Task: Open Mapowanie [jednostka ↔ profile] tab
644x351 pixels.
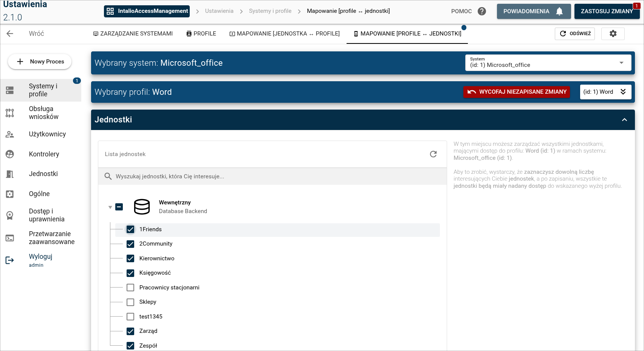Action: (285, 34)
